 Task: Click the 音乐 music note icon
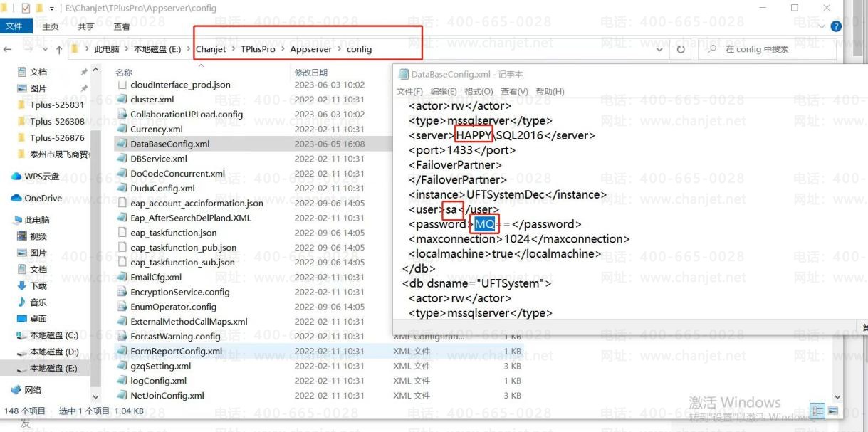(x=21, y=302)
